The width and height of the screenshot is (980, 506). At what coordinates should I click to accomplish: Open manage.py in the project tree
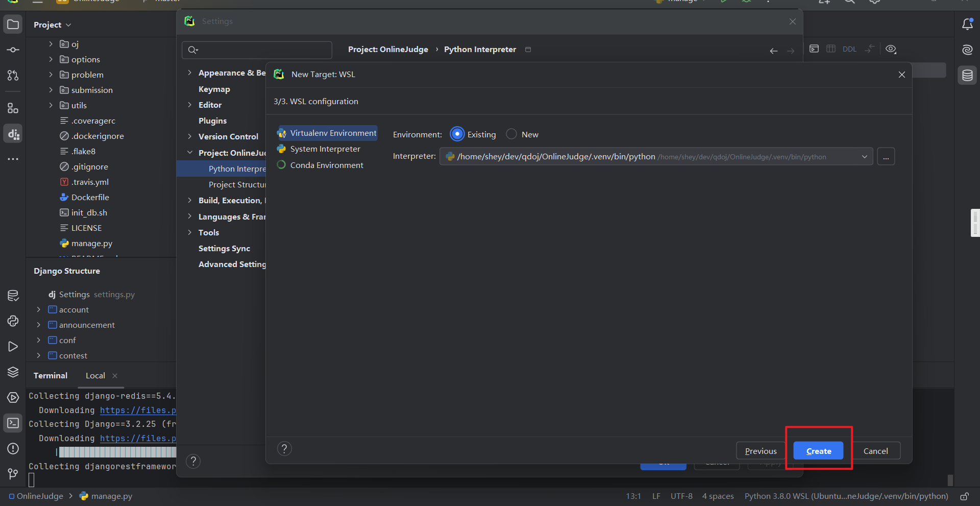coord(92,244)
